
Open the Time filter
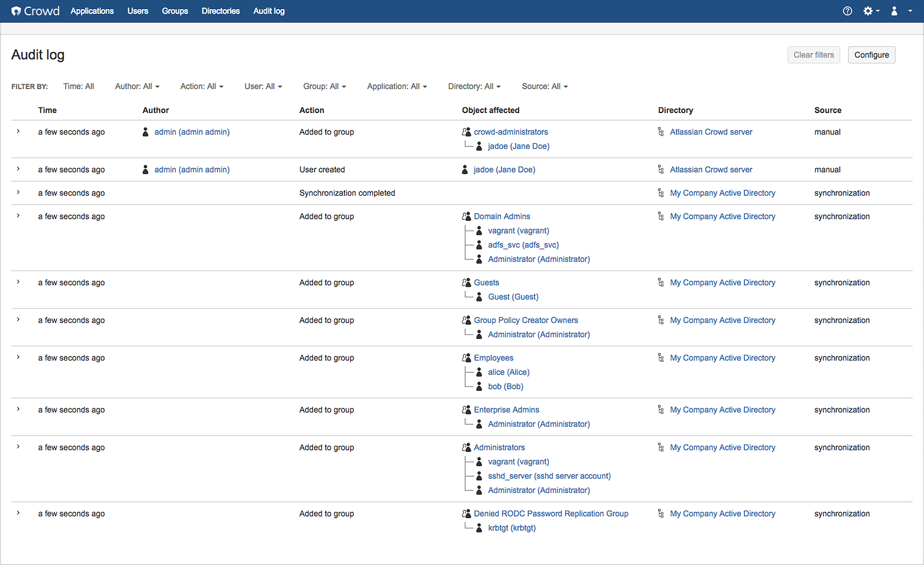pyautogui.click(x=79, y=86)
